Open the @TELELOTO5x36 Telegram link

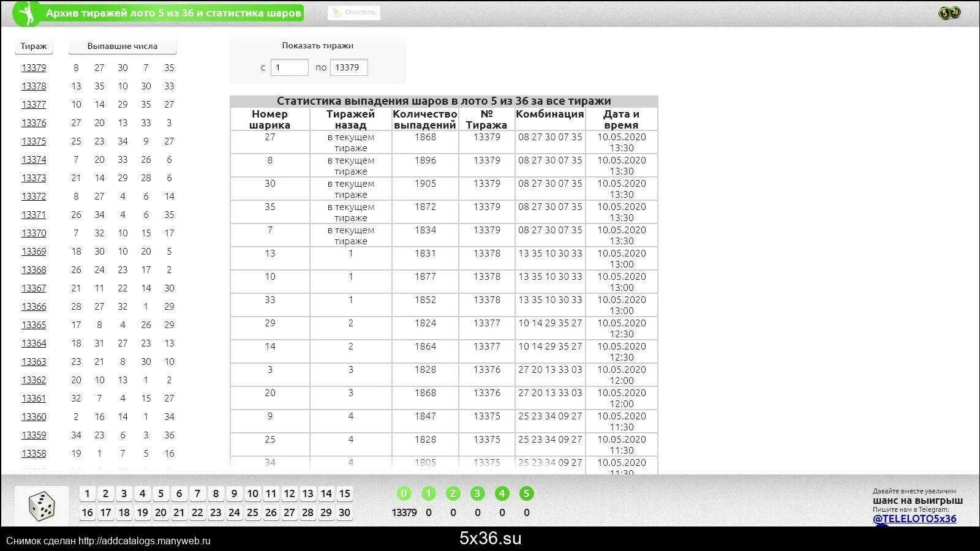pos(914,519)
